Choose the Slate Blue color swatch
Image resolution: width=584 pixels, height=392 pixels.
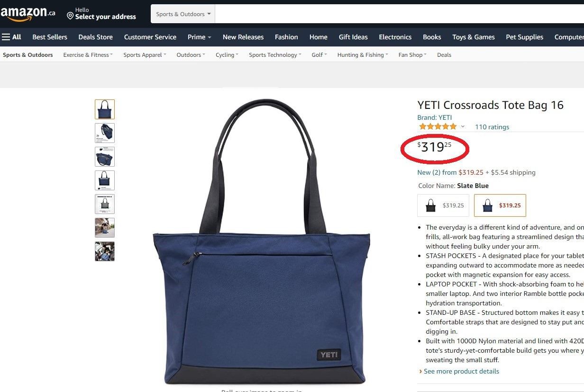(500, 205)
